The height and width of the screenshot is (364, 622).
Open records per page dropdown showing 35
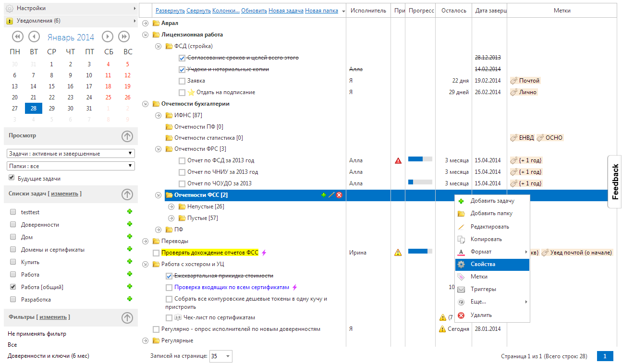[x=221, y=356]
